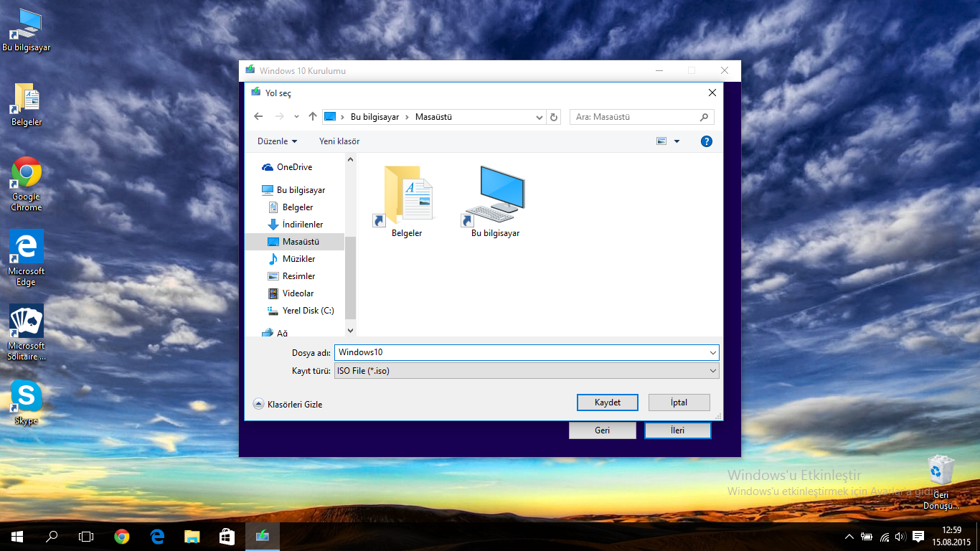This screenshot has height=551, width=980.
Task: Expand the Kayıt türü ISO File dropdown
Action: [x=527, y=371]
